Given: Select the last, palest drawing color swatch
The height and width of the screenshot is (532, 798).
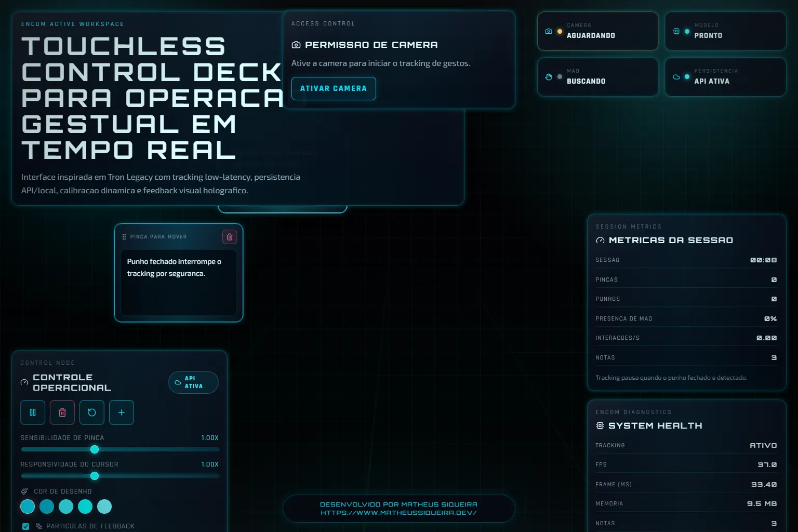Looking at the screenshot, I should coord(104,507).
